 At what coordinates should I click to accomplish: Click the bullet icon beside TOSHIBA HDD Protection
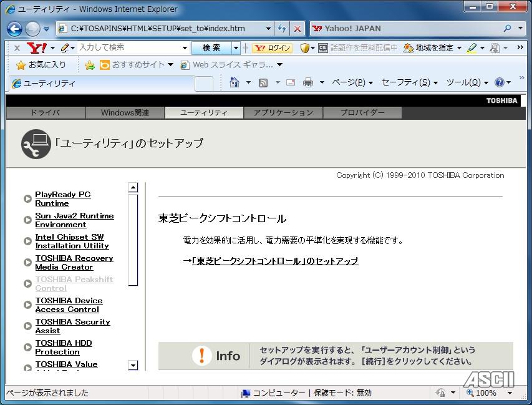point(27,347)
